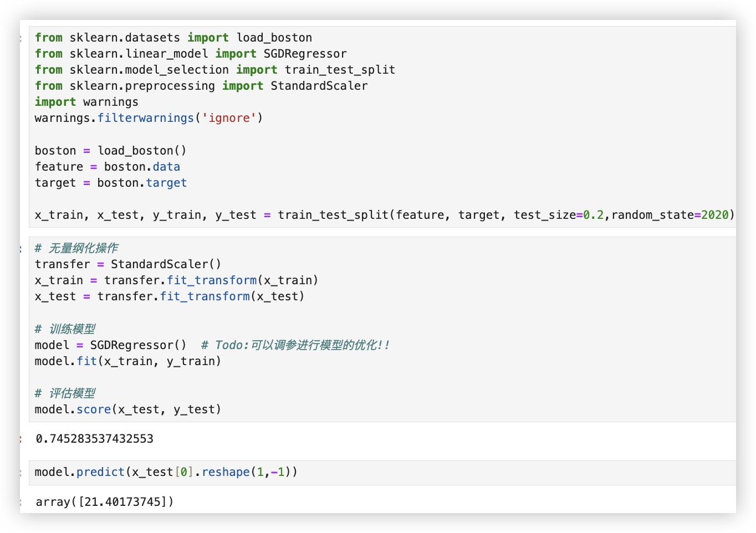This screenshot has width=756, height=533.
Task: Click the random_state value 2020
Action: click(x=714, y=215)
